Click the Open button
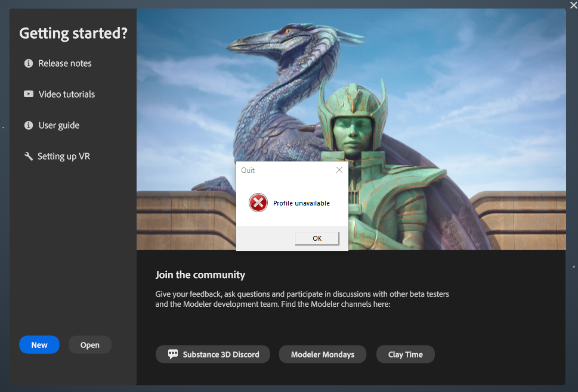The image size is (578, 392). (89, 344)
